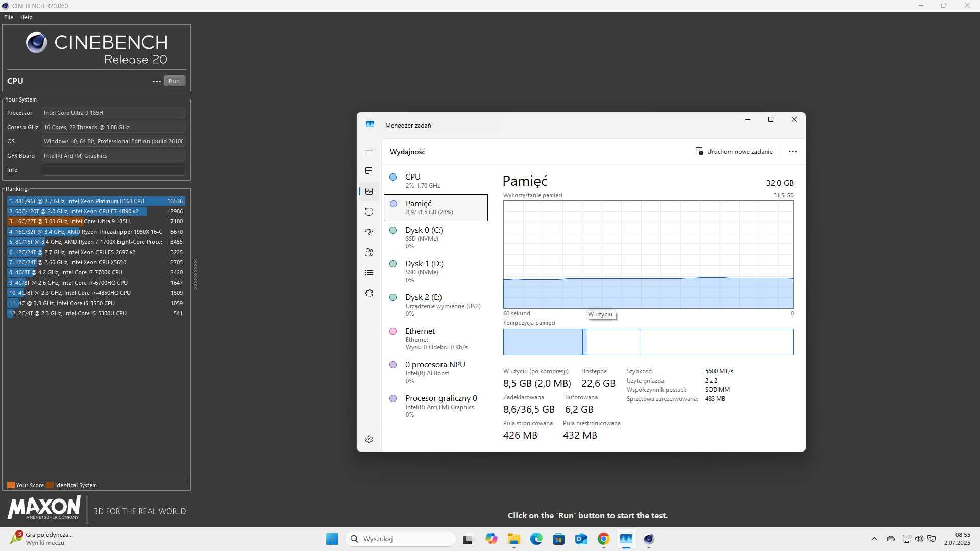
Task: Click the memory usage graph in Task Manager
Action: tap(648, 254)
